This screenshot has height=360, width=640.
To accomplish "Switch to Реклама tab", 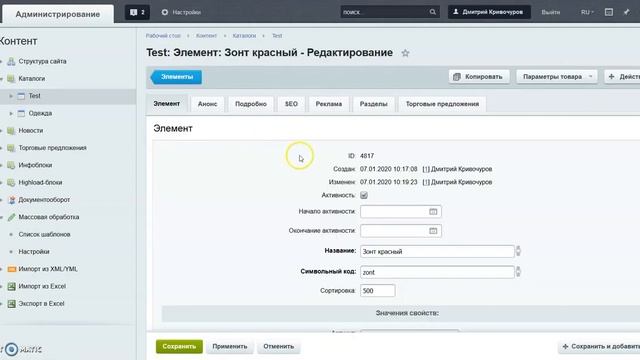I will (x=329, y=104).
